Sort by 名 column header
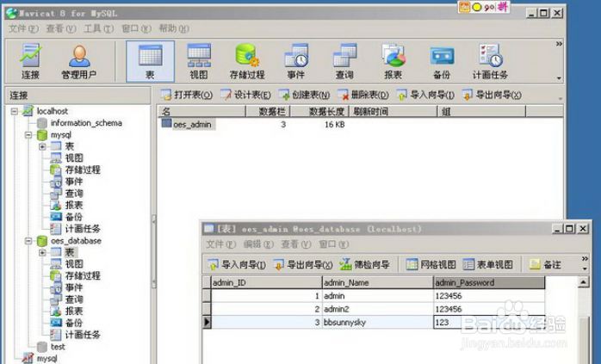 (201, 112)
